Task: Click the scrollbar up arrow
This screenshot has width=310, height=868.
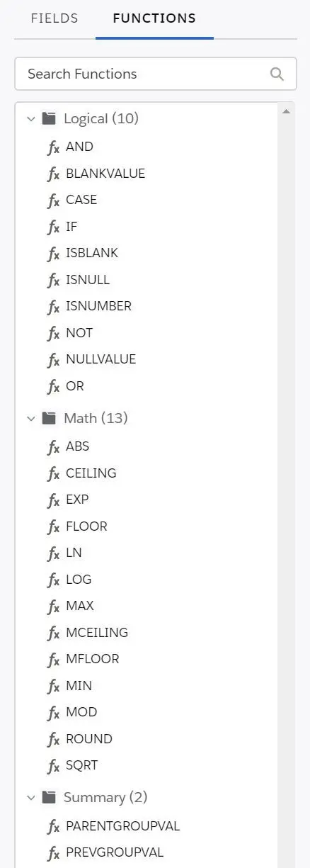Action: (x=286, y=112)
